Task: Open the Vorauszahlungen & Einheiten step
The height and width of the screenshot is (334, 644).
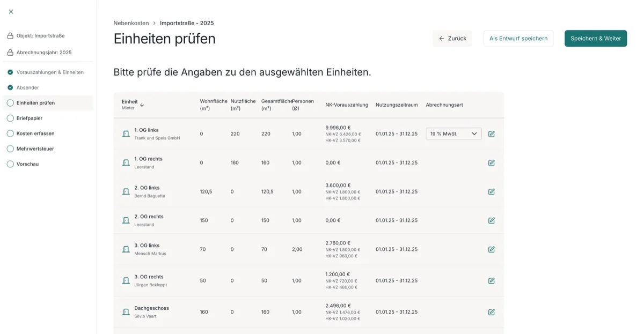Action: click(50, 72)
